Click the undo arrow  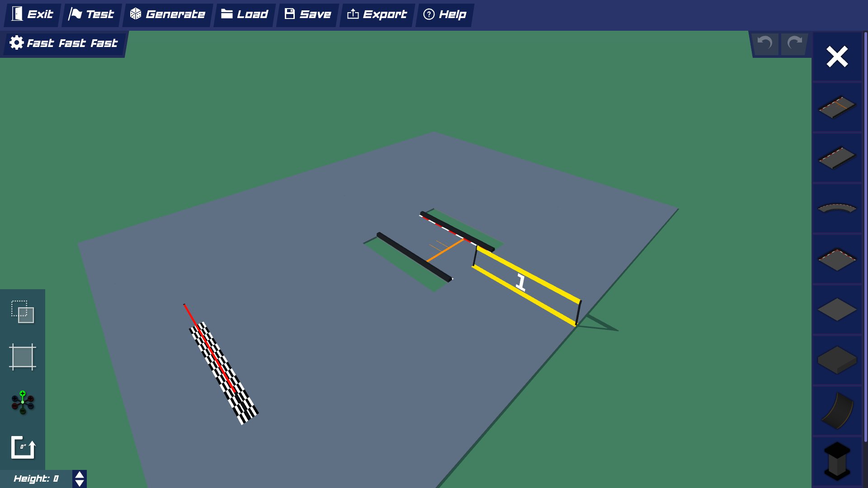(x=765, y=43)
